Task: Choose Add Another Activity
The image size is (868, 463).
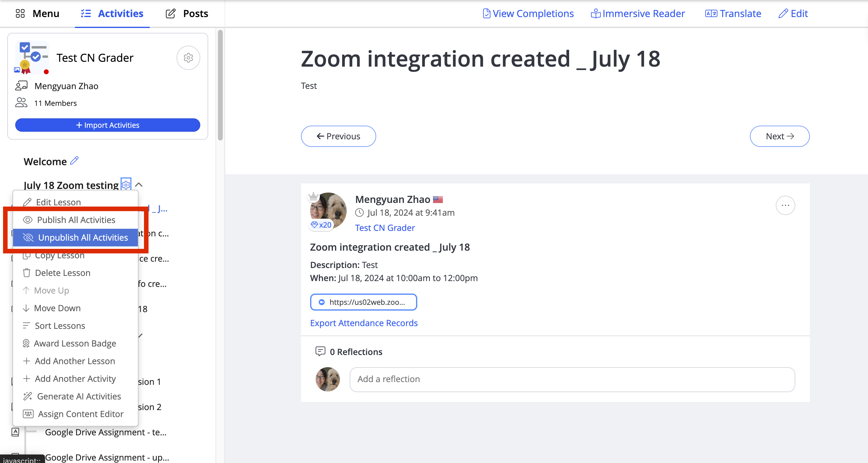Action: point(75,379)
